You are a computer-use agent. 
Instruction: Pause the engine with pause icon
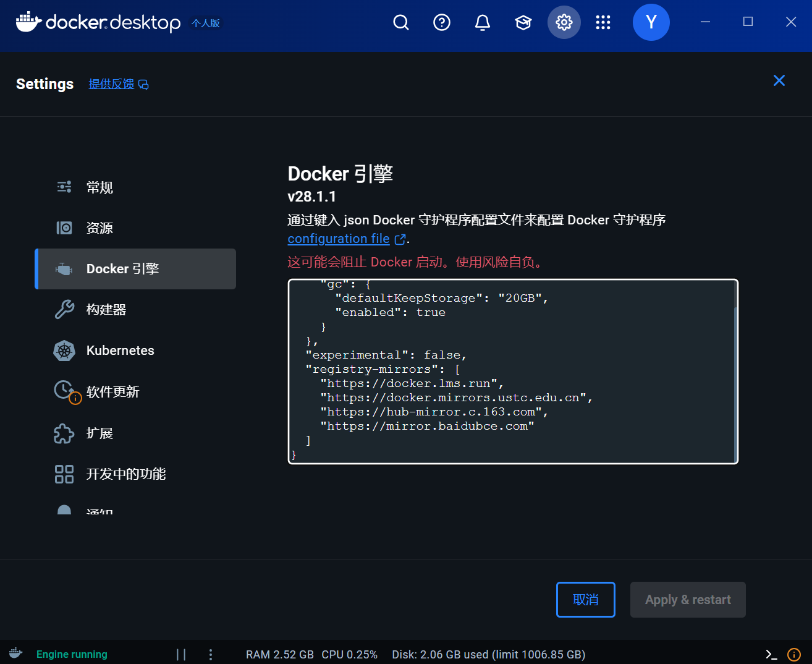click(x=181, y=654)
